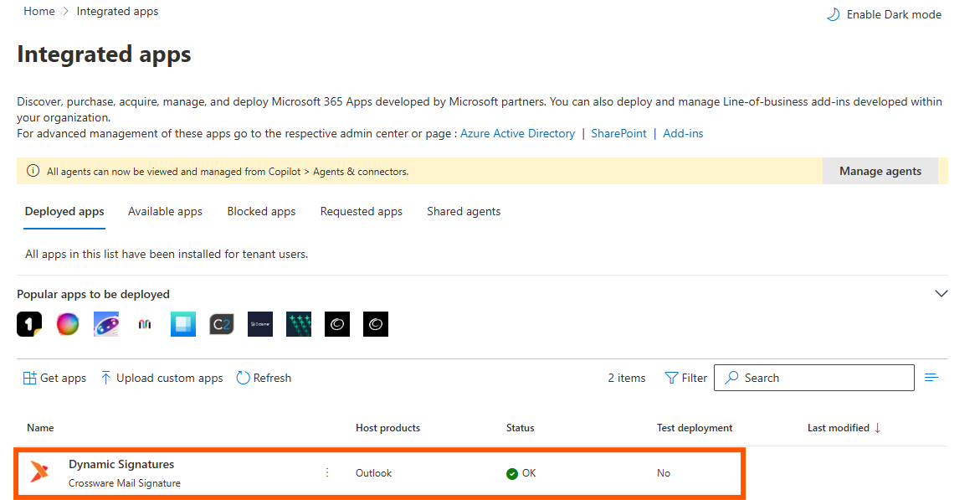
Task: Click the info icon in yellow banner
Action: [x=33, y=171]
